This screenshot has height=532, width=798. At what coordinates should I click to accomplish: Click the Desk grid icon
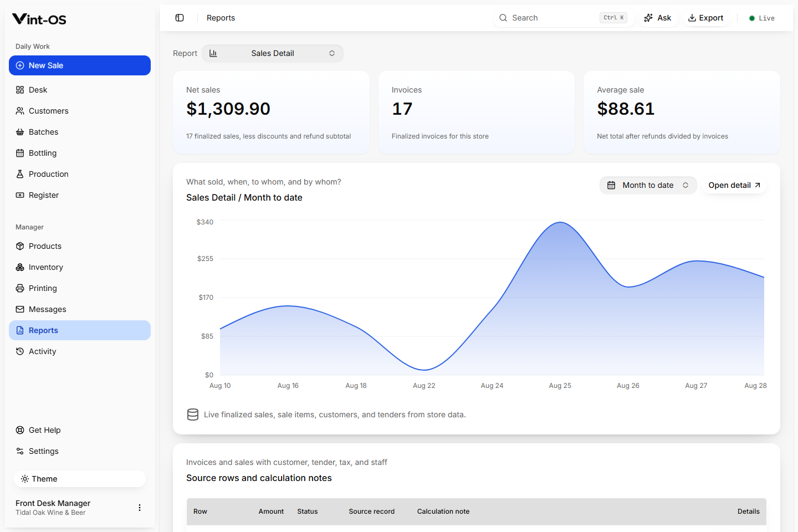point(20,90)
